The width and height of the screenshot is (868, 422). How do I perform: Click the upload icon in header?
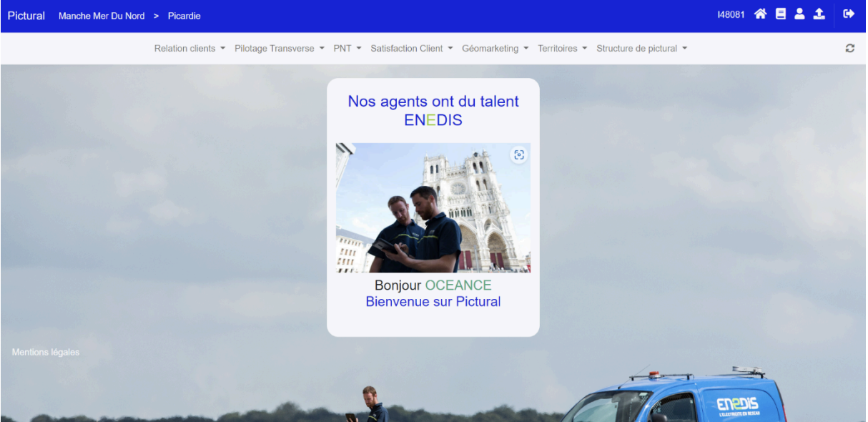819,14
